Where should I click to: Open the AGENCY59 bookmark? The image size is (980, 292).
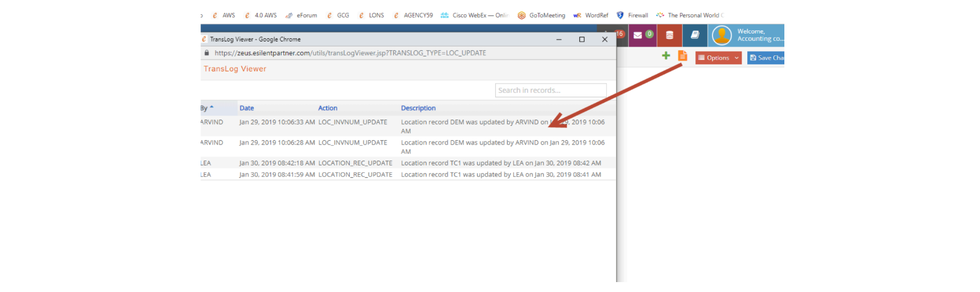(x=413, y=15)
